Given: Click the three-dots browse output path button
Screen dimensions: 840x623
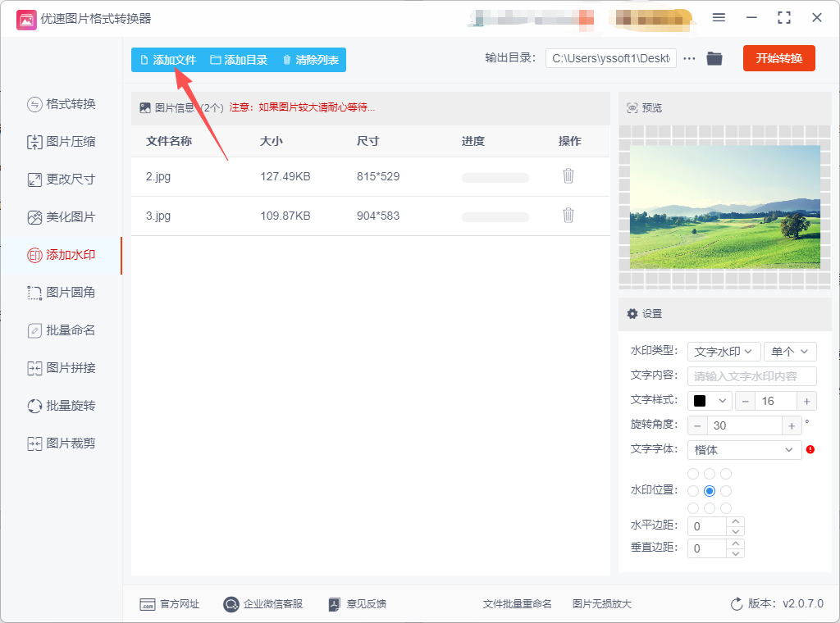Looking at the screenshot, I should coord(689,59).
